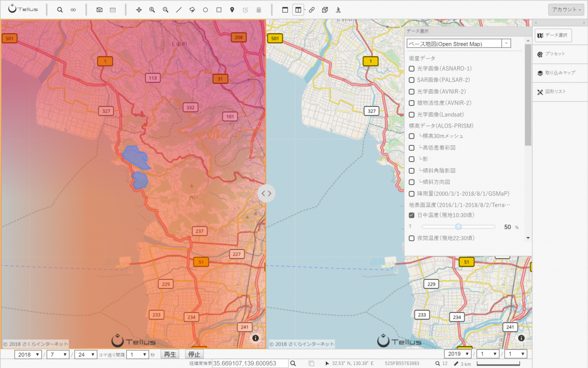Enable 植物活性度(AVNIR-2) layer
The image size is (588, 368).
tap(412, 103)
